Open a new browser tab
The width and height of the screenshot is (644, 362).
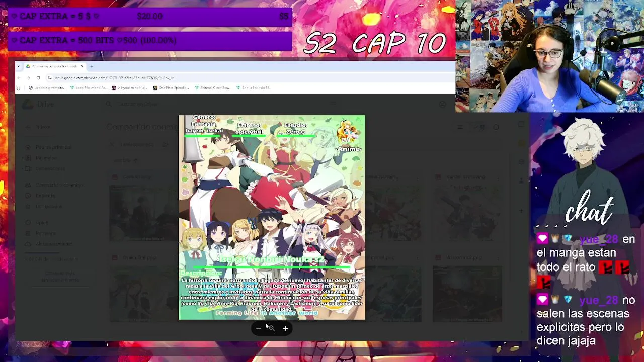click(x=92, y=66)
